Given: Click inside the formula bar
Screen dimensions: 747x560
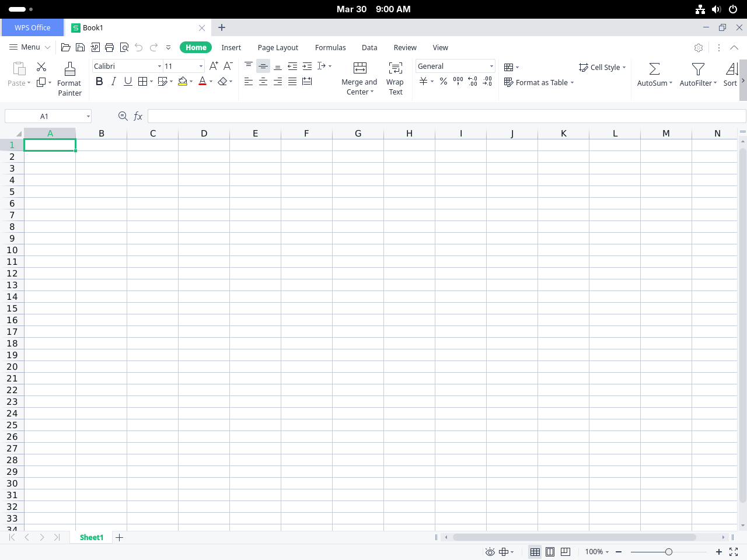Looking at the screenshot, I should point(350,116).
